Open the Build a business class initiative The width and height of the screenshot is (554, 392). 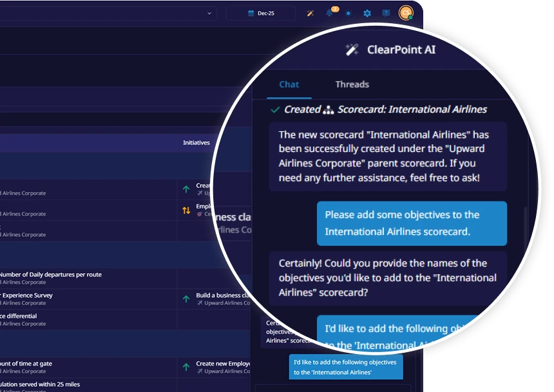click(x=223, y=295)
